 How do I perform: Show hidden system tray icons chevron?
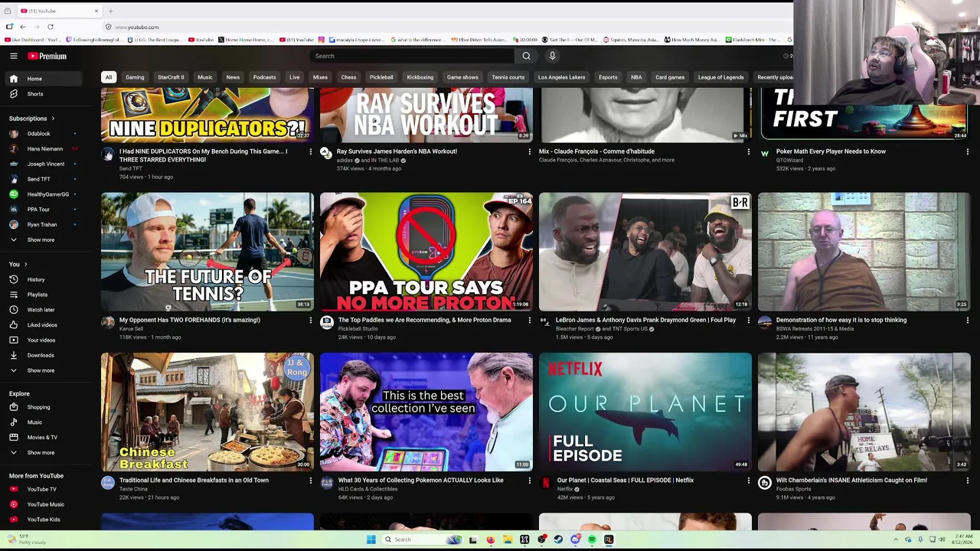tap(896, 540)
